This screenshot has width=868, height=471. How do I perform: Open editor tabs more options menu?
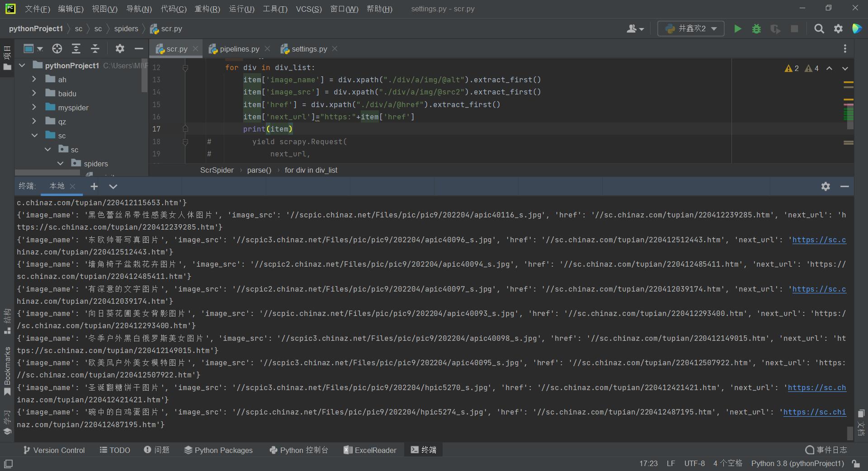(x=845, y=49)
